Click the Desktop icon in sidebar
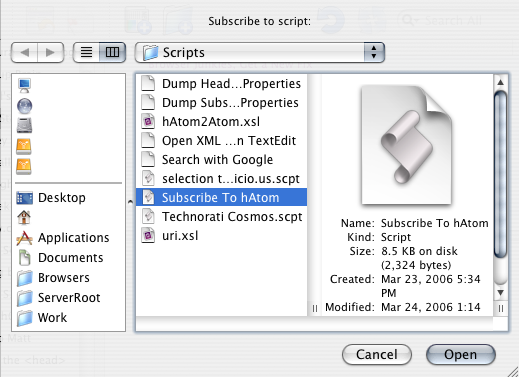This screenshot has width=519, height=377. click(24, 198)
